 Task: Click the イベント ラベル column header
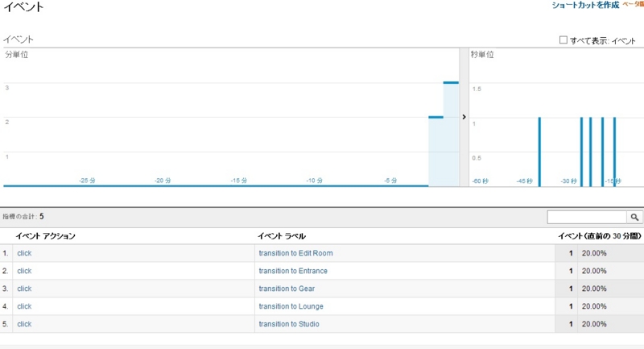pos(281,236)
